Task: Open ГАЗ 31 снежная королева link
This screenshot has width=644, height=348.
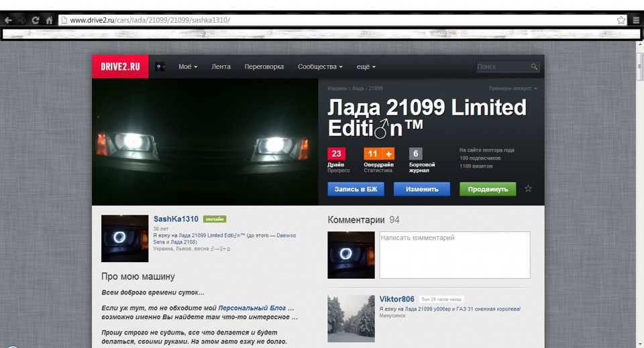Action: pos(488,309)
